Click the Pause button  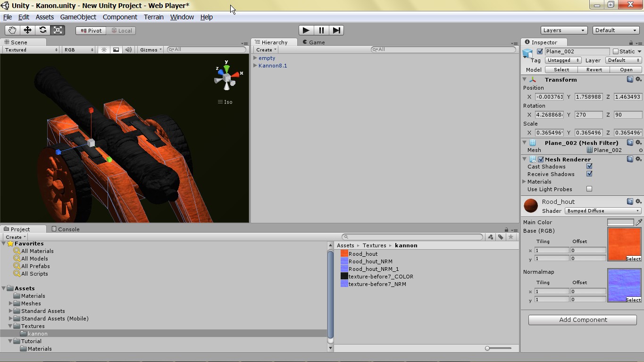(321, 30)
